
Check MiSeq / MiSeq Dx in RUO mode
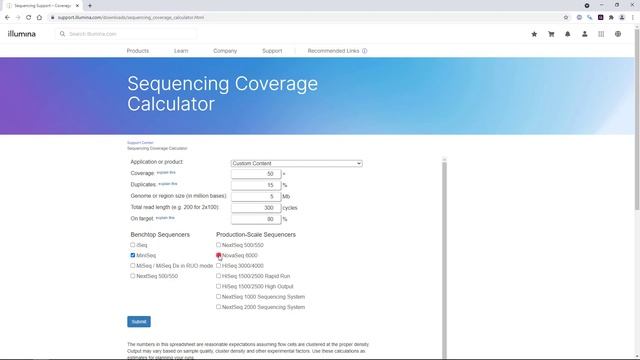click(x=133, y=266)
